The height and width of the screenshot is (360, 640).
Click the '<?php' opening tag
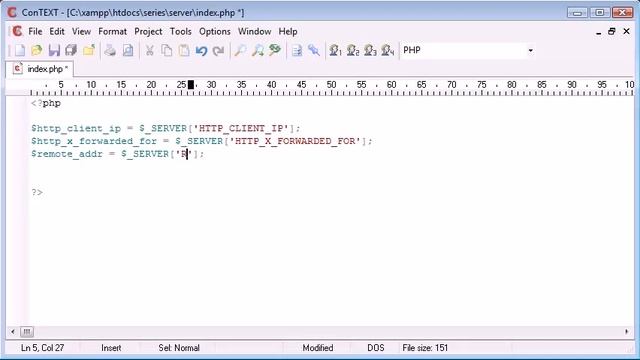pyautogui.click(x=46, y=103)
